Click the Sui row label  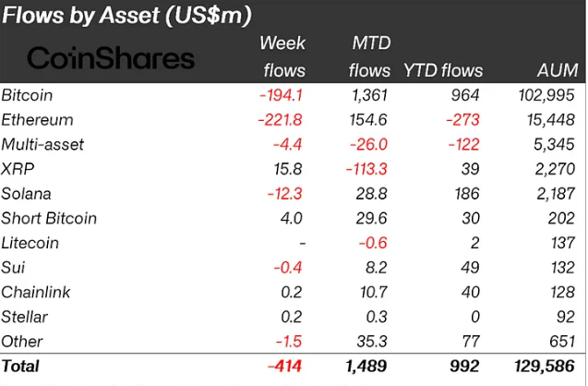pos(13,268)
